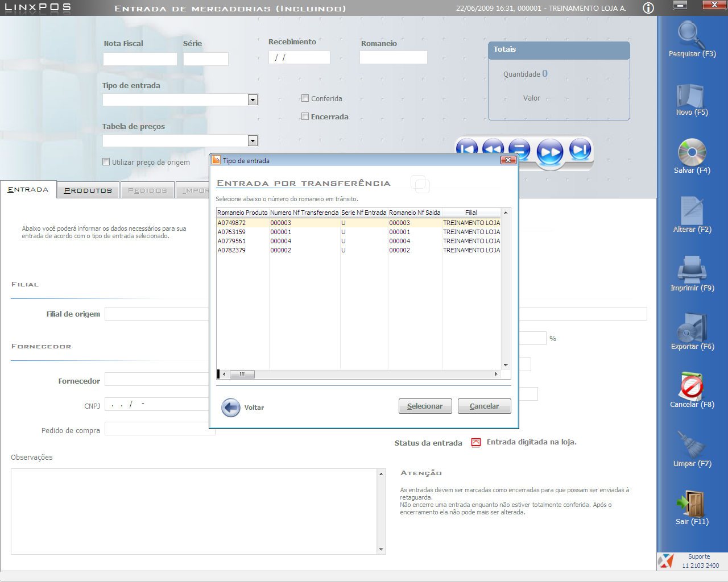Open the Suporte logo icon
The height and width of the screenshot is (582, 728).
[665, 561]
